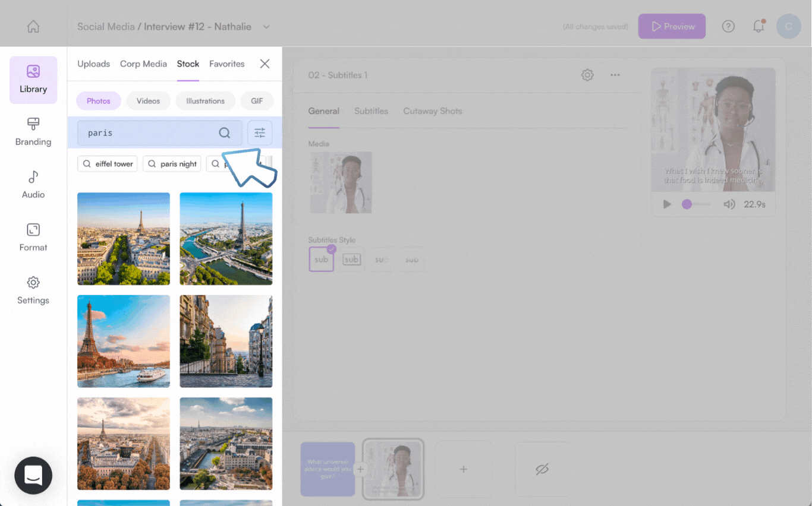This screenshot has width=812, height=506.
Task: Open the user avatar C menu
Action: coord(789,27)
